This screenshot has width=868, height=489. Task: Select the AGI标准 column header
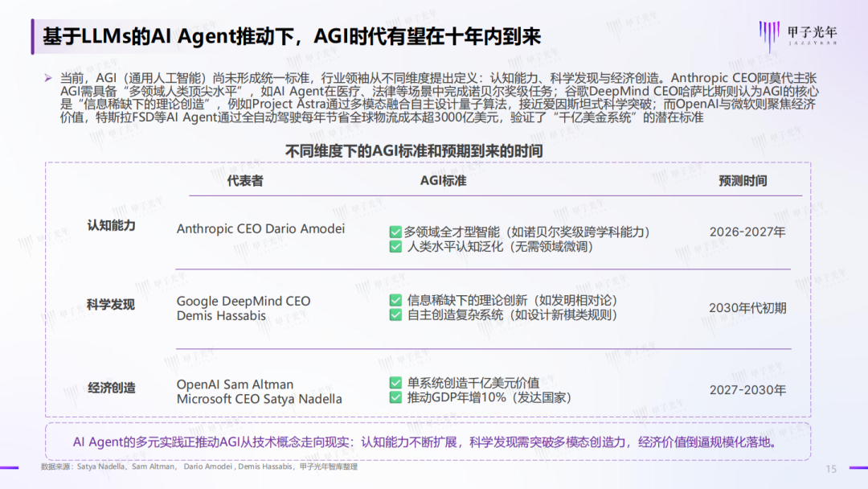[x=443, y=181]
